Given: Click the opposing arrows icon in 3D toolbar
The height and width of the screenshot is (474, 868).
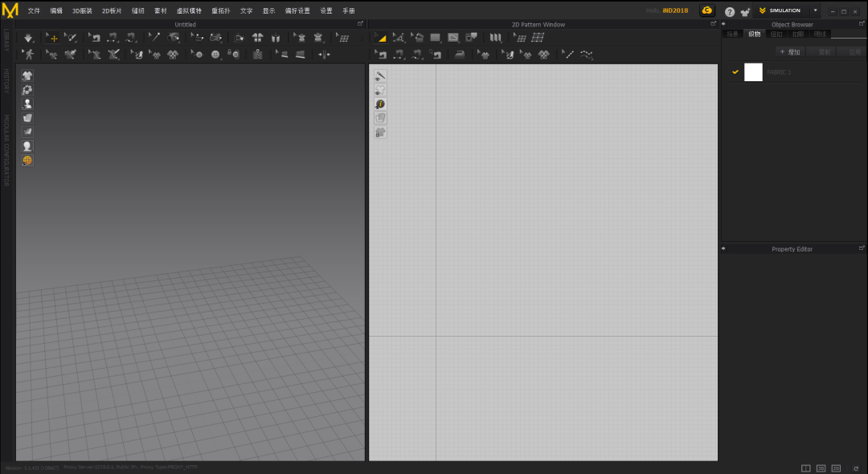Looking at the screenshot, I should pyautogui.click(x=325, y=54).
